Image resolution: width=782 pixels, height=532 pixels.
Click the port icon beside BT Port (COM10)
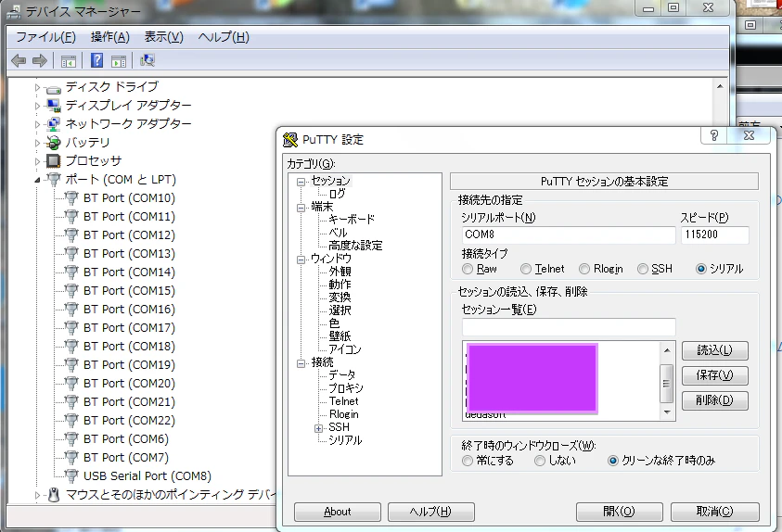pos(71,198)
